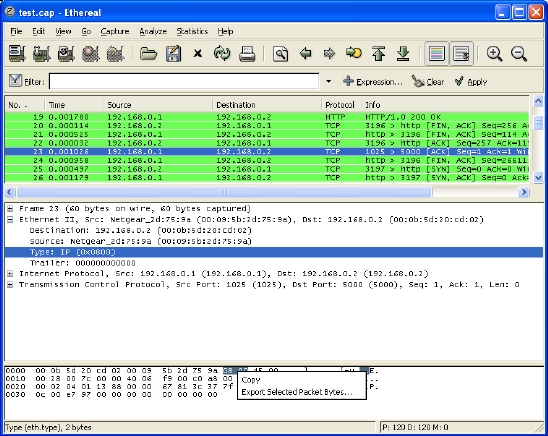
Task: Open the filter history dropdown arrow
Action: pyautogui.click(x=328, y=81)
